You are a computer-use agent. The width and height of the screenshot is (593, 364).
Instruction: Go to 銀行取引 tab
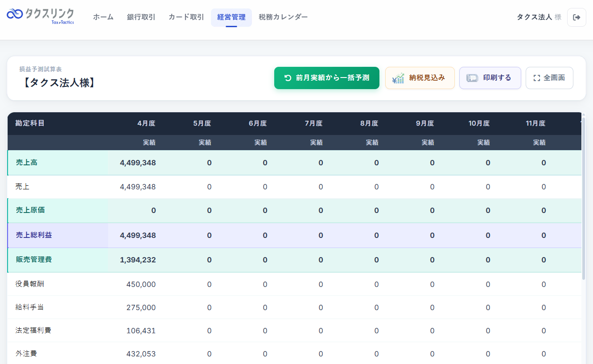141,17
